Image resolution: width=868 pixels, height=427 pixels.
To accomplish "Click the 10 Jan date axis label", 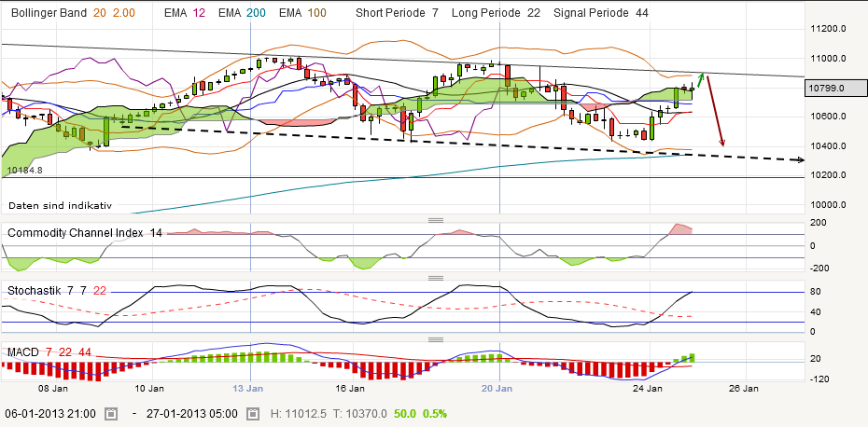I will (x=150, y=388).
